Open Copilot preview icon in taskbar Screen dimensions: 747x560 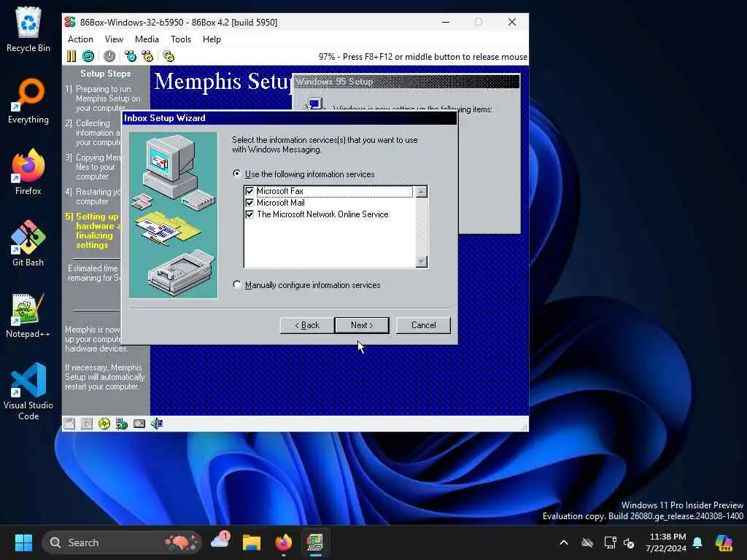pos(724,542)
